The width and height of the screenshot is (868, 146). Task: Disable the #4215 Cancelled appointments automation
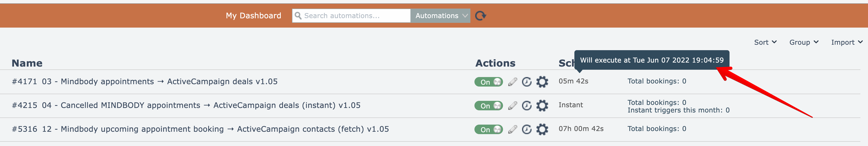coord(488,106)
